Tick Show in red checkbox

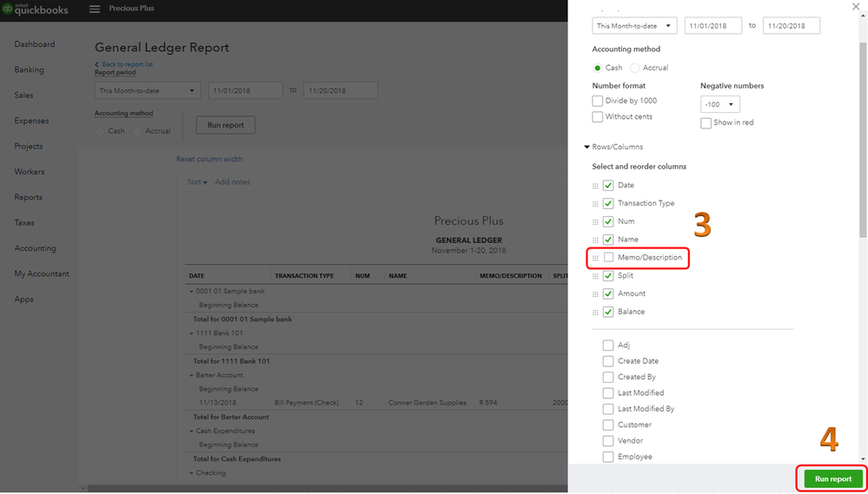pos(706,122)
